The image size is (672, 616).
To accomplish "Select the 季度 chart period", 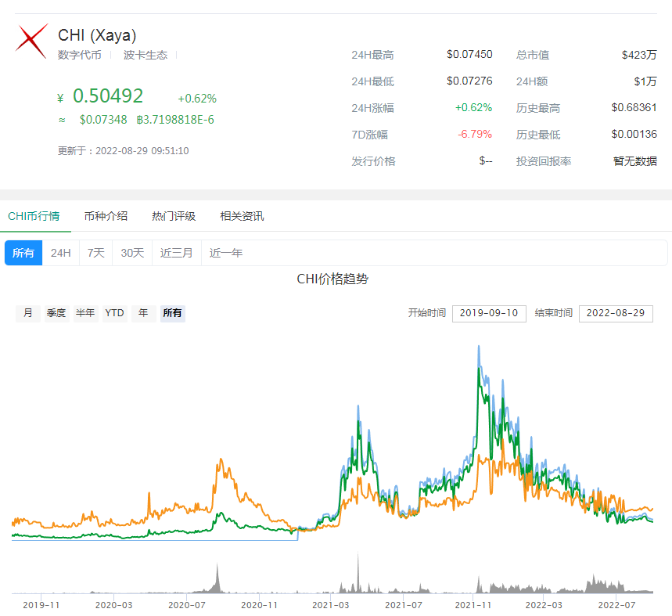I will point(56,313).
